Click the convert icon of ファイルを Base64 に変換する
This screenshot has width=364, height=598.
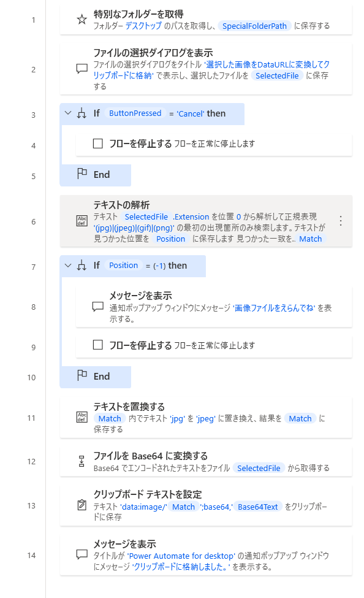82,461
